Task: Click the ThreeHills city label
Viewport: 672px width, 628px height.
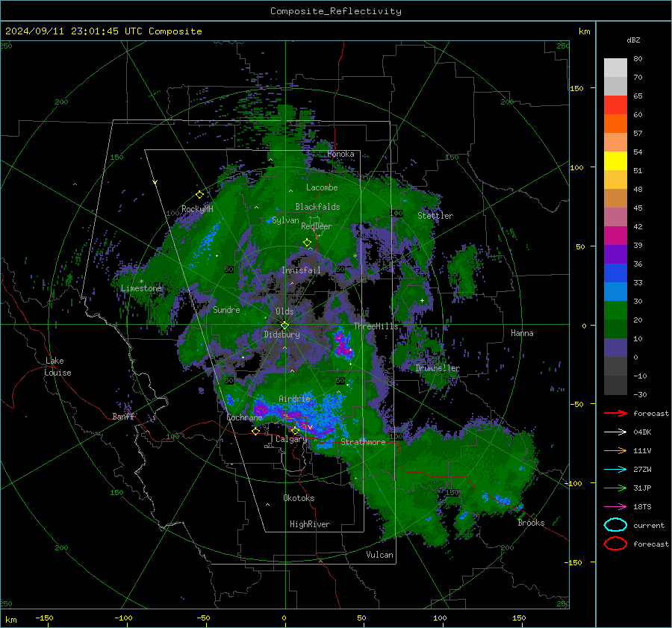Action: coord(376,326)
